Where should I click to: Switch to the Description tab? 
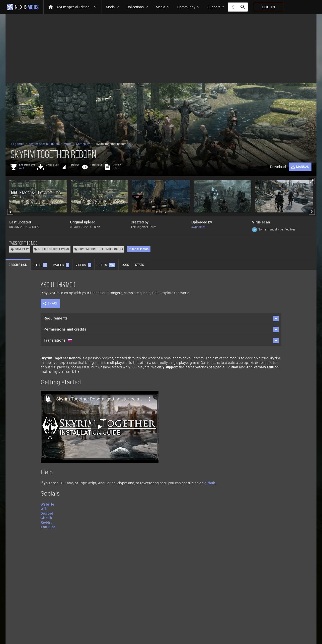pos(18,265)
